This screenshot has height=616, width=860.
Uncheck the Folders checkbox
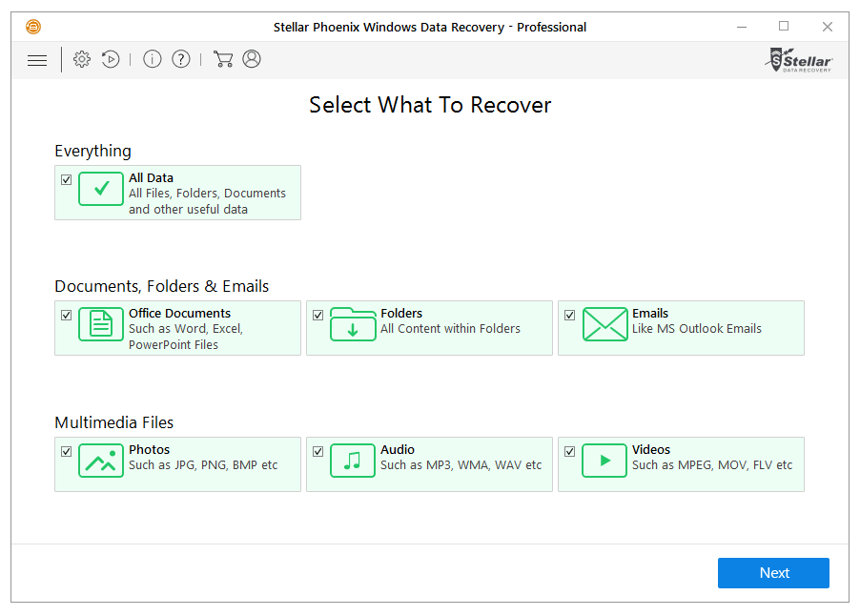(318, 316)
